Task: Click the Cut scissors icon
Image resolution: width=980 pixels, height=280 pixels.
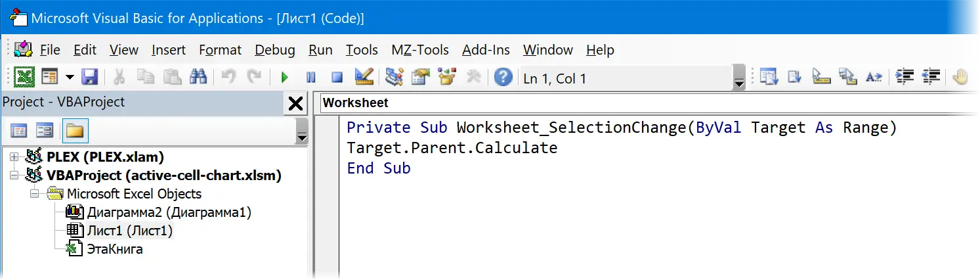Action: 119,78
